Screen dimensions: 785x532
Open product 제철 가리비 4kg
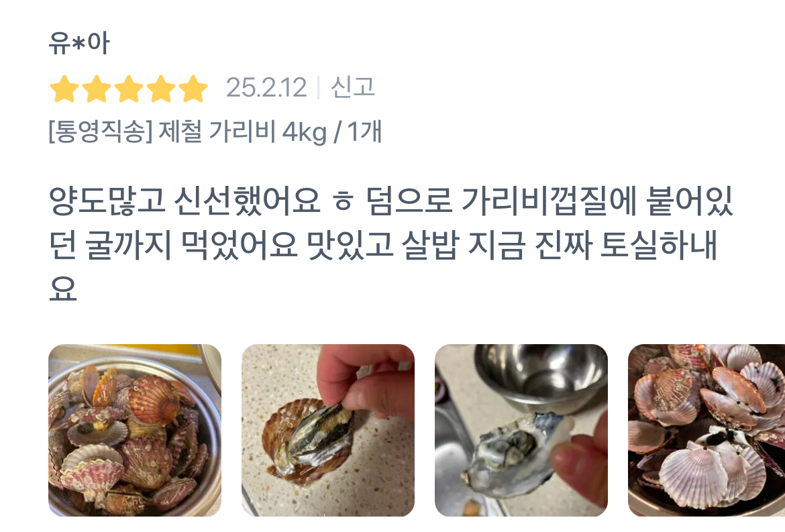coord(242,131)
